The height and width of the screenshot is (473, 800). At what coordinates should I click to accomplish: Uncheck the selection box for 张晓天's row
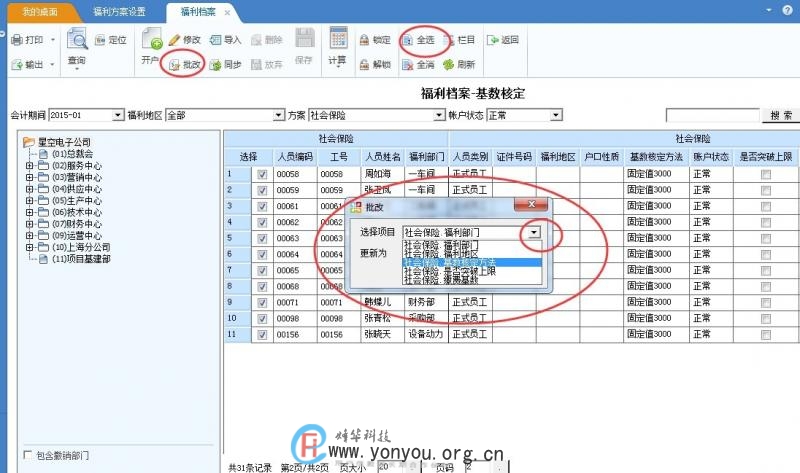pos(262,335)
